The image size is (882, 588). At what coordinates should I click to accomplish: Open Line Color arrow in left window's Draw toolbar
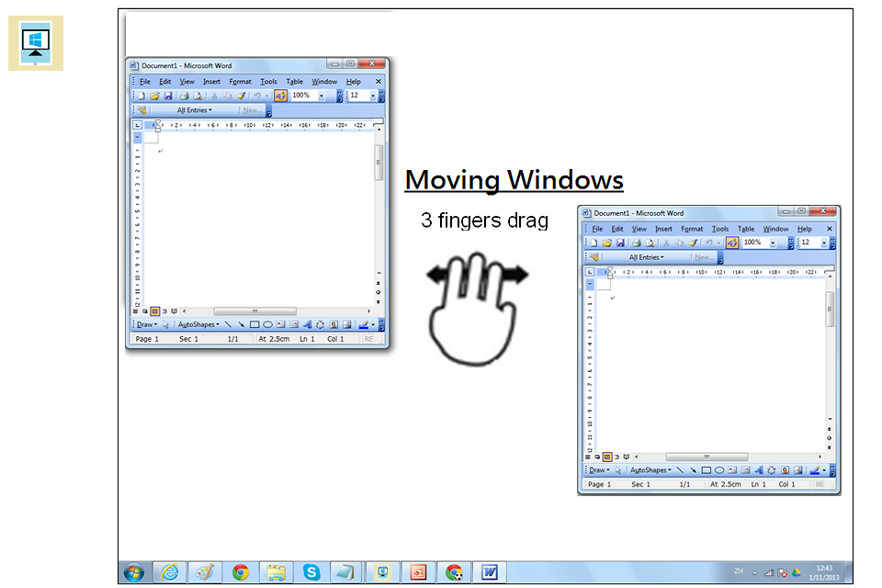(x=372, y=324)
